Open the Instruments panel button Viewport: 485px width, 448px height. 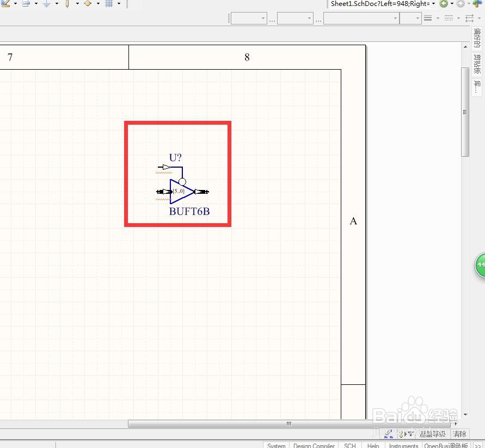point(403,445)
